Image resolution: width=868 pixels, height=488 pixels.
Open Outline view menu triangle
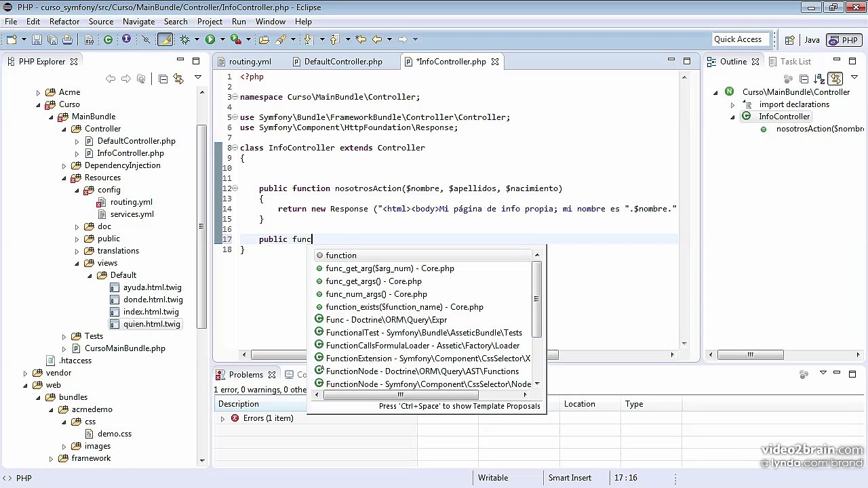point(854,79)
